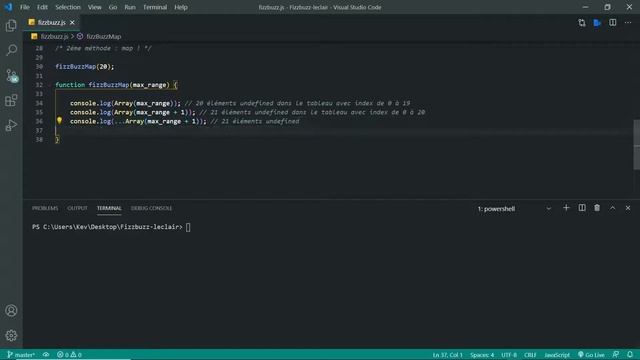Close the fizzbuzz.js editor tab
The height and width of the screenshot is (360, 640).
pos(72,22)
